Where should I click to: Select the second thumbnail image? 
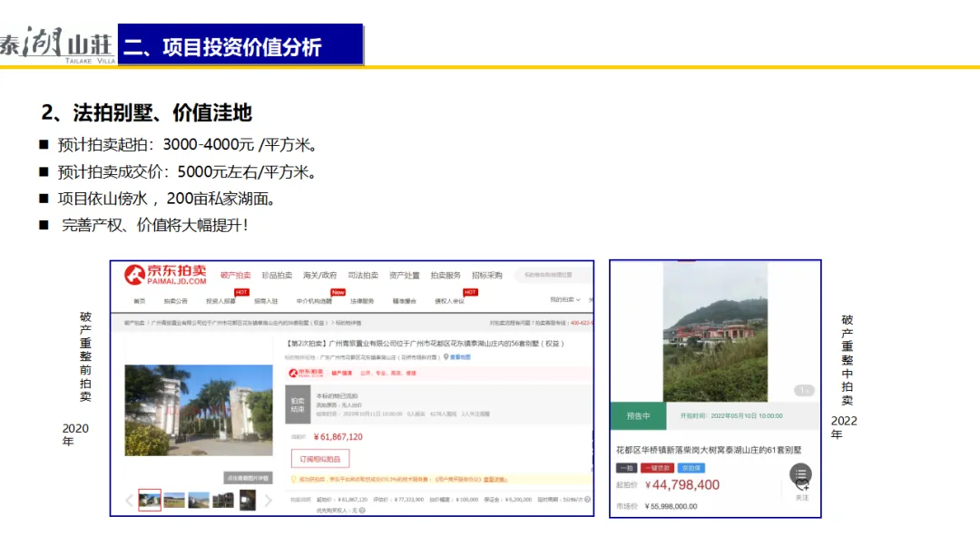click(x=174, y=500)
